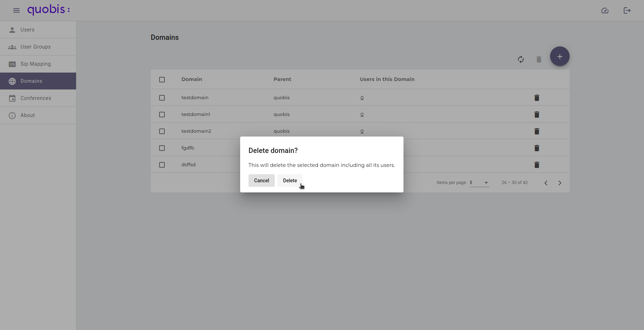Open user count link for testdomain

[x=362, y=98]
